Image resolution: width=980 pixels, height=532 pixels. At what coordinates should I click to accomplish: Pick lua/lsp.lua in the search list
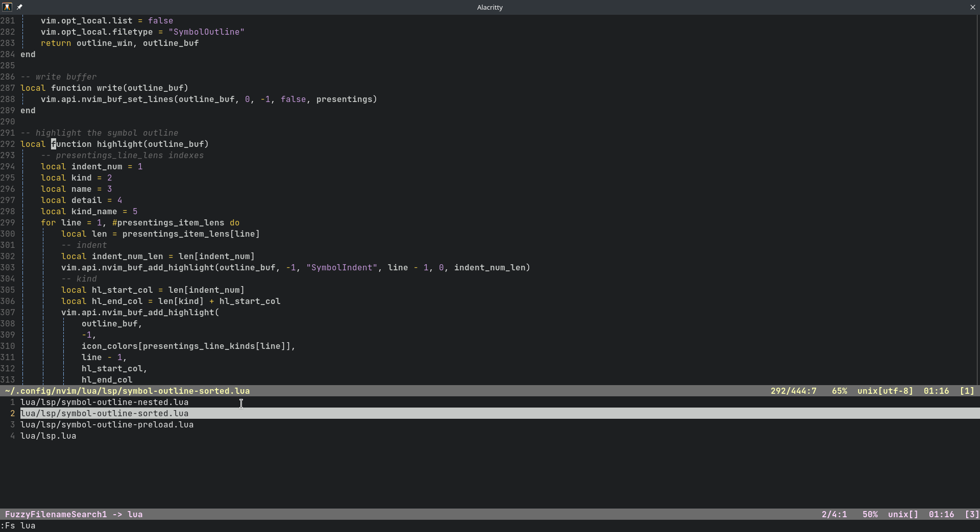48,436
